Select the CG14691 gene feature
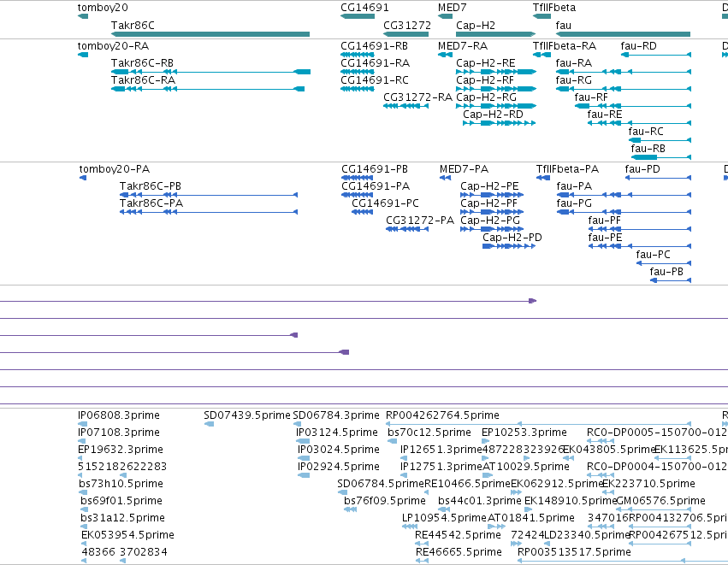Image resolution: width=728 pixels, height=565 pixels. (358, 16)
